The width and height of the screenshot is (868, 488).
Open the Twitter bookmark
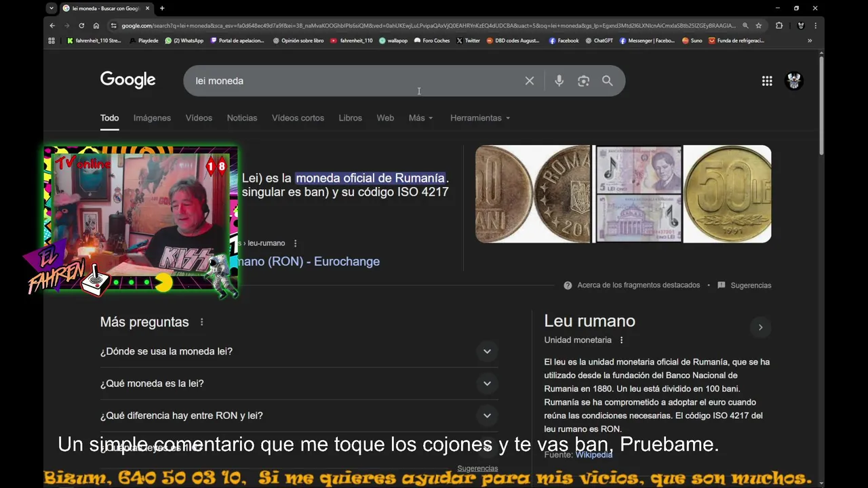468,41
